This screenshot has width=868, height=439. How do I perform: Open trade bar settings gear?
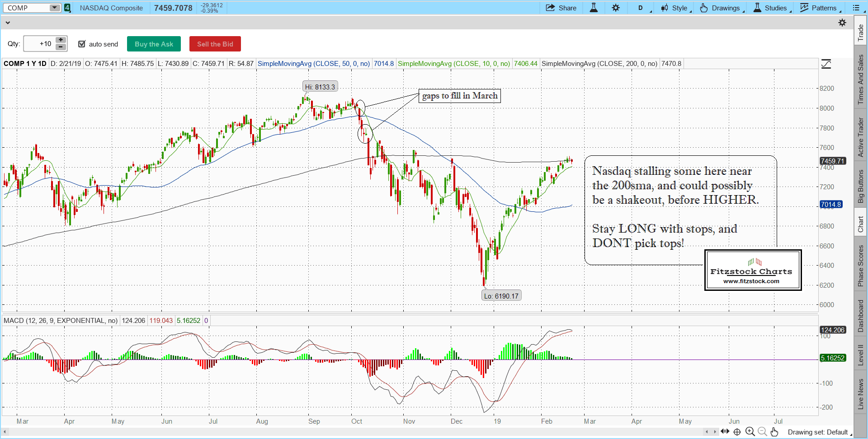(x=842, y=23)
